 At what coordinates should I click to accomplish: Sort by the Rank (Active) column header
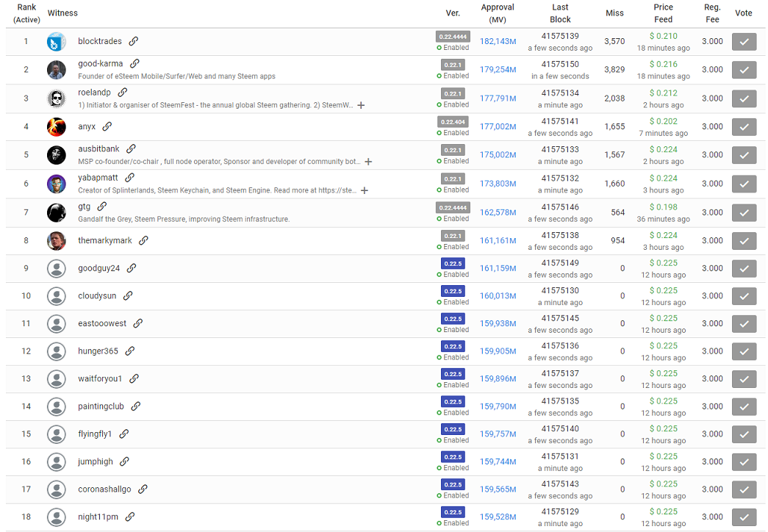pos(26,13)
